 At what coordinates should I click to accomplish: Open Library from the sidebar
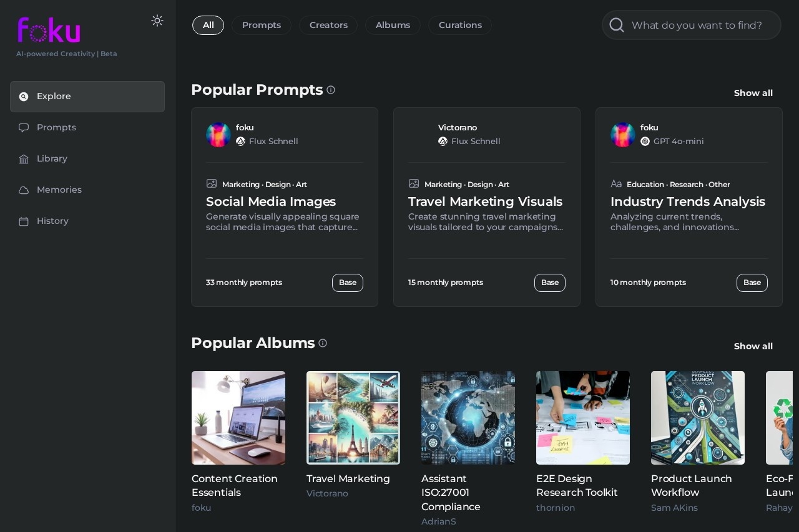pos(52,158)
